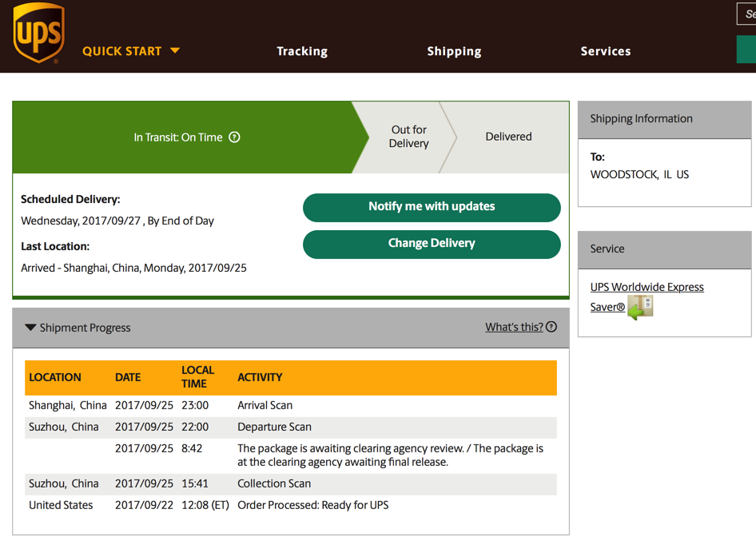Click the Change Delivery button
The width and height of the screenshot is (756, 545).
432,244
